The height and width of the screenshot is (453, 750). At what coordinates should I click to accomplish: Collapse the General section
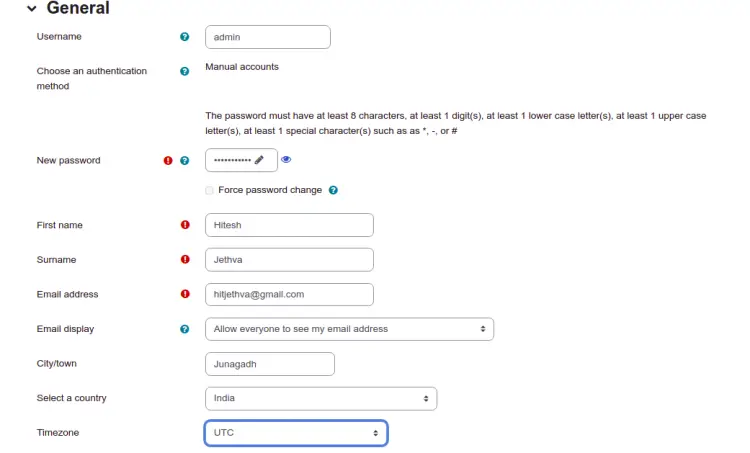[32, 8]
